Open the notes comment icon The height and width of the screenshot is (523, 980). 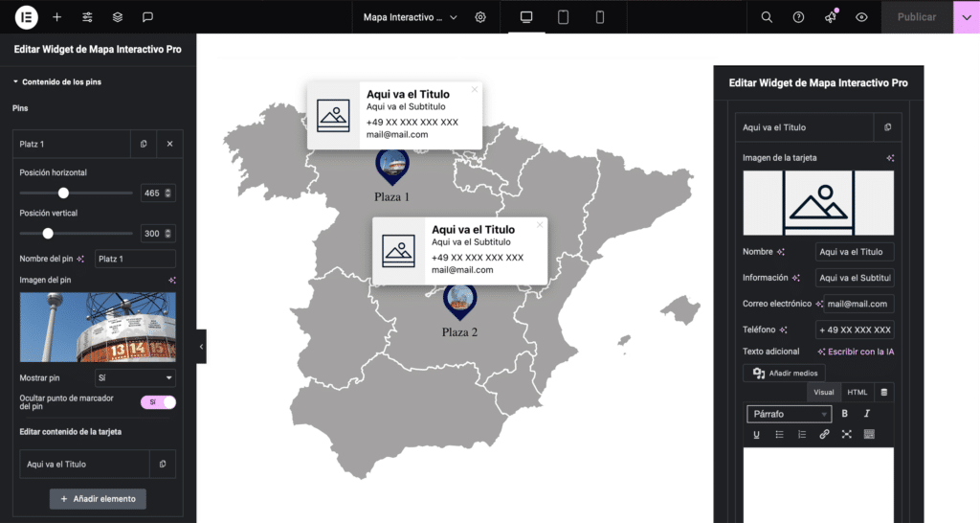147,17
